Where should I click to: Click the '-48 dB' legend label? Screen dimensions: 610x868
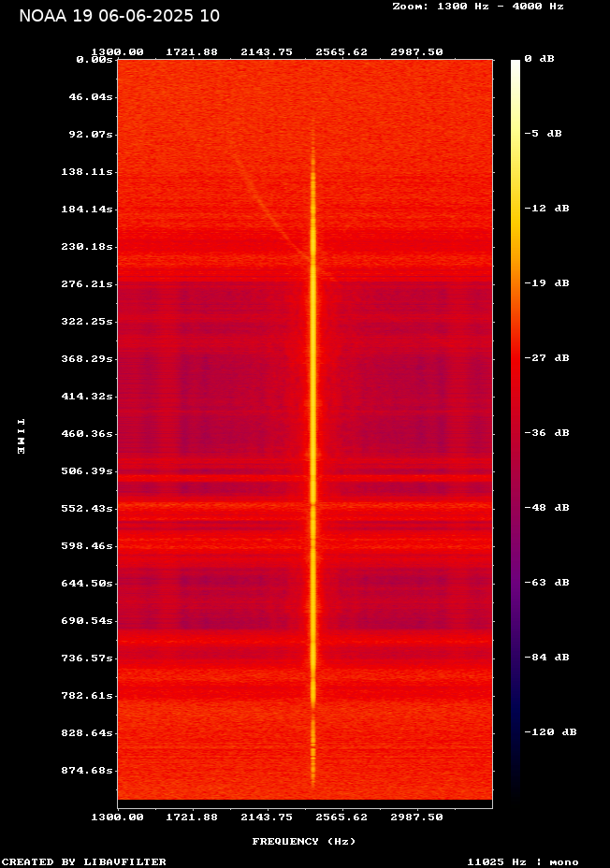(x=547, y=508)
